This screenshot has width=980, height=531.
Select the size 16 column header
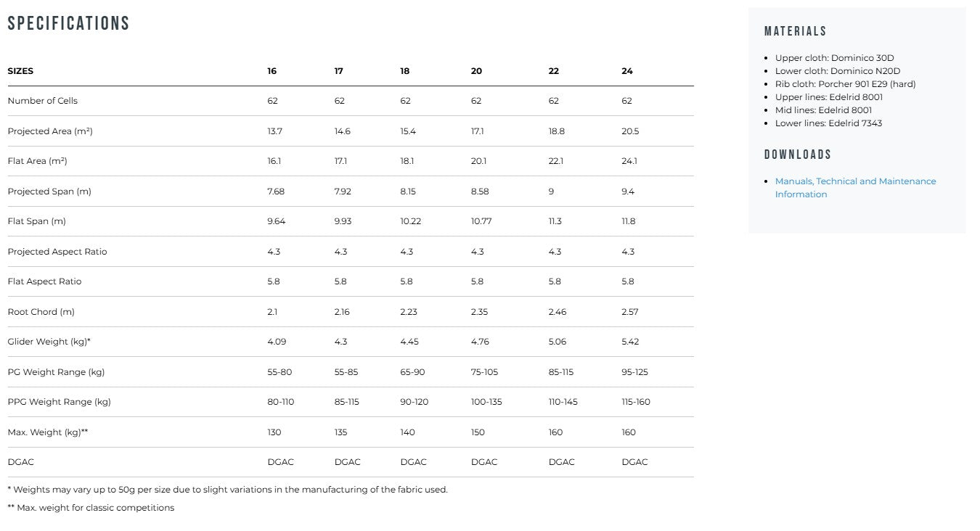271,71
